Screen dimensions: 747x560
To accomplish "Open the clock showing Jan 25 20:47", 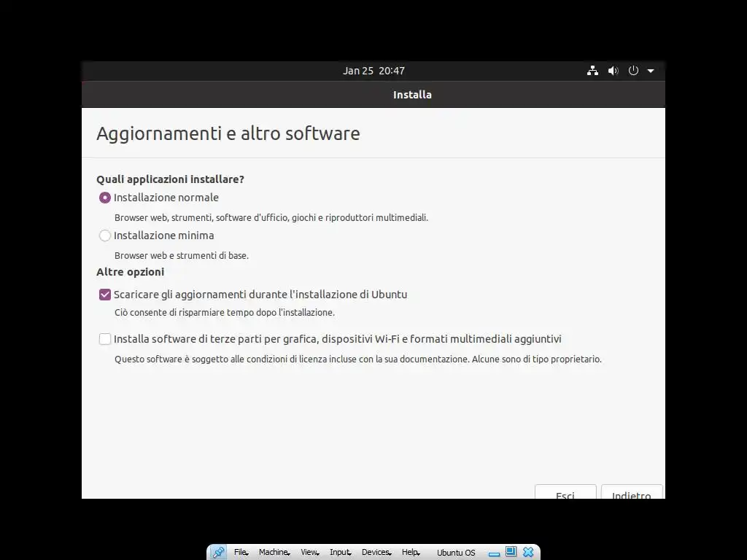I will 374,71.
